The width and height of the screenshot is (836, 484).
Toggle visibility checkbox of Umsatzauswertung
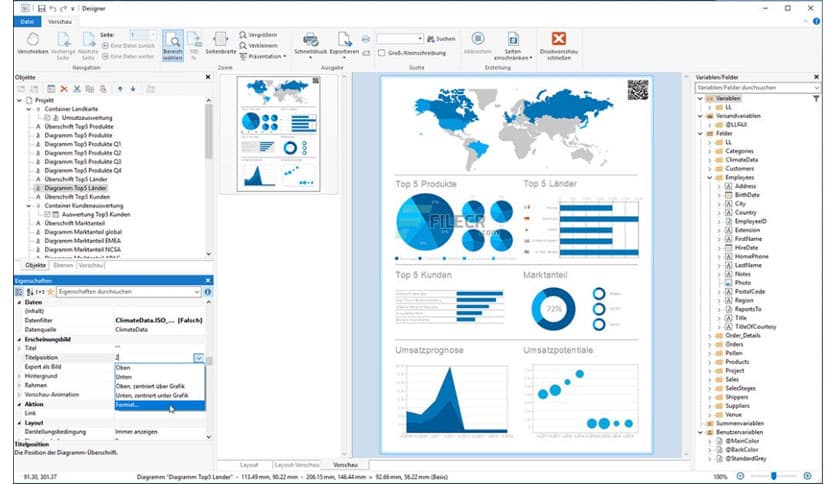[47, 118]
